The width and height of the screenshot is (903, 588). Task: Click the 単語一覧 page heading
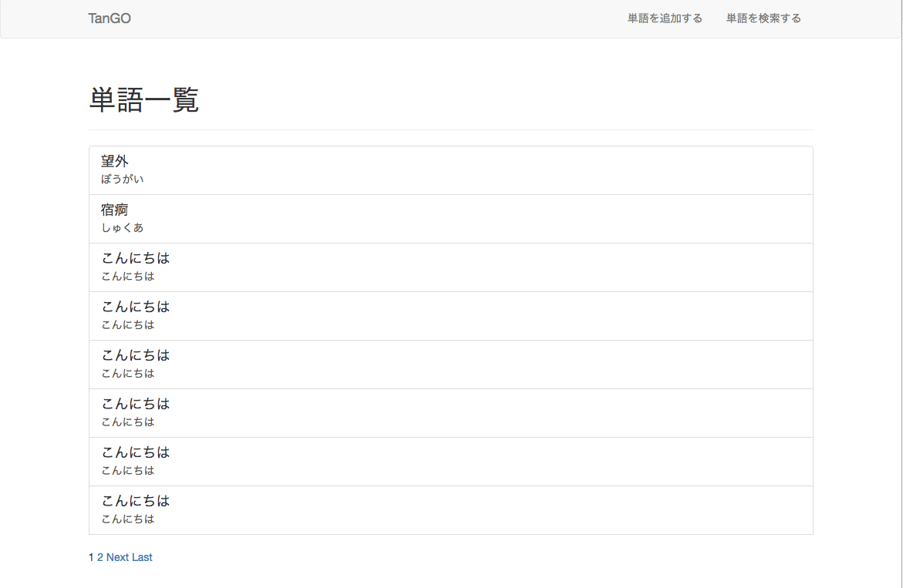coord(143,100)
